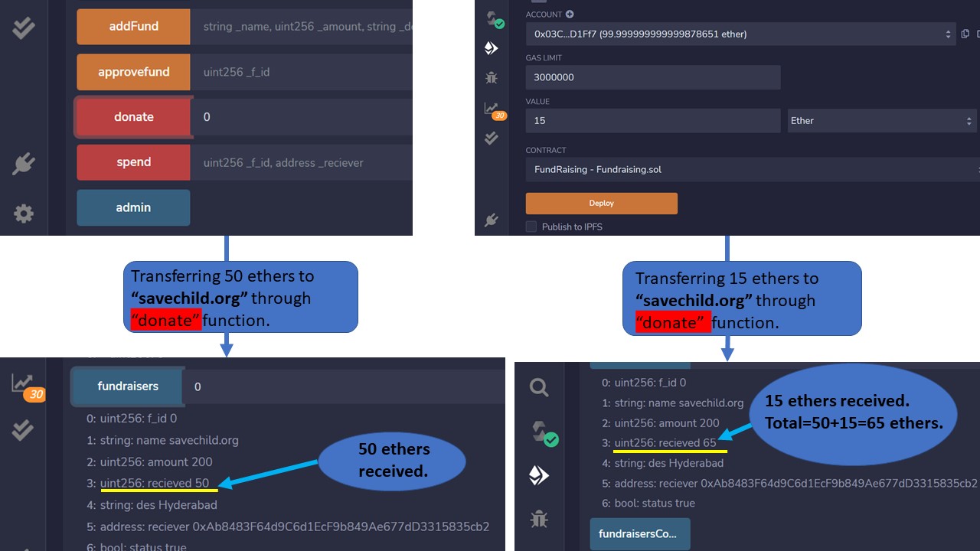
Task: Copy the current account address
Action: point(964,34)
